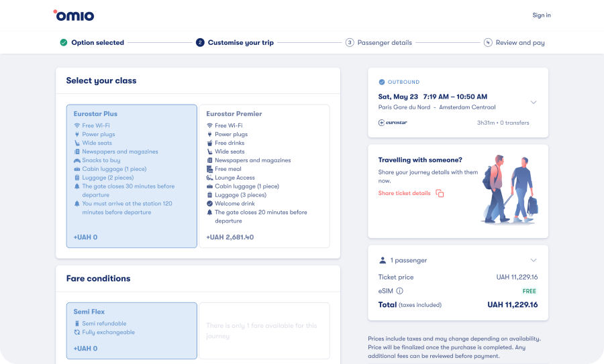Click Lounge Access text
This screenshot has width=604, height=364.
click(235, 178)
